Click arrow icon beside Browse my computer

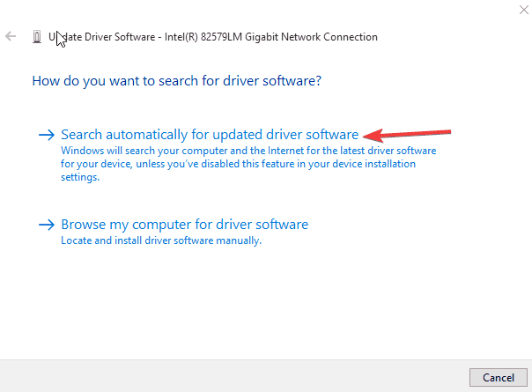47,225
